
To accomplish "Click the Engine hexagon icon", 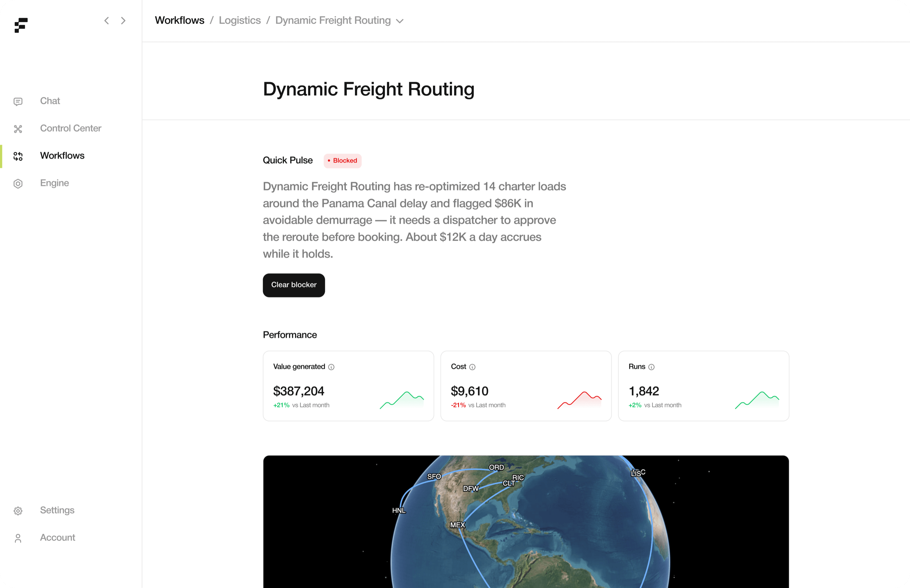I will pos(18,184).
